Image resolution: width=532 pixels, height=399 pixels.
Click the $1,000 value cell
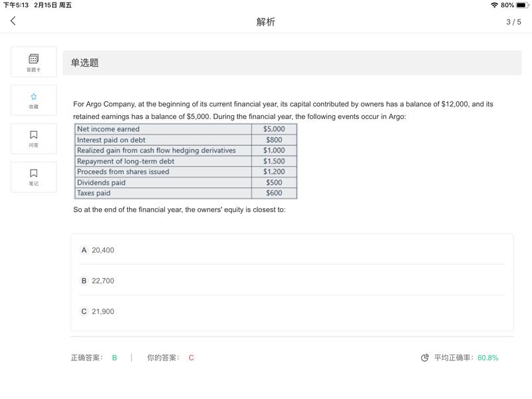coord(274,150)
